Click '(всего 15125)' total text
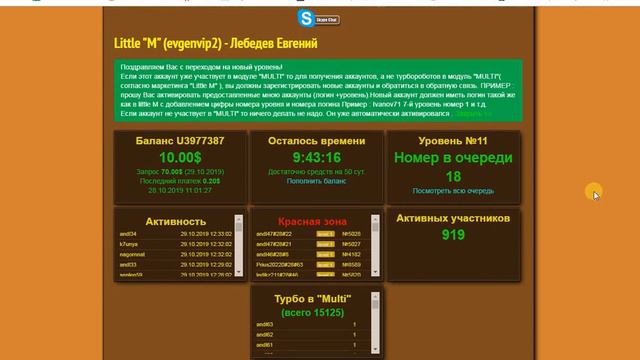The width and height of the screenshot is (640, 360). click(x=313, y=313)
